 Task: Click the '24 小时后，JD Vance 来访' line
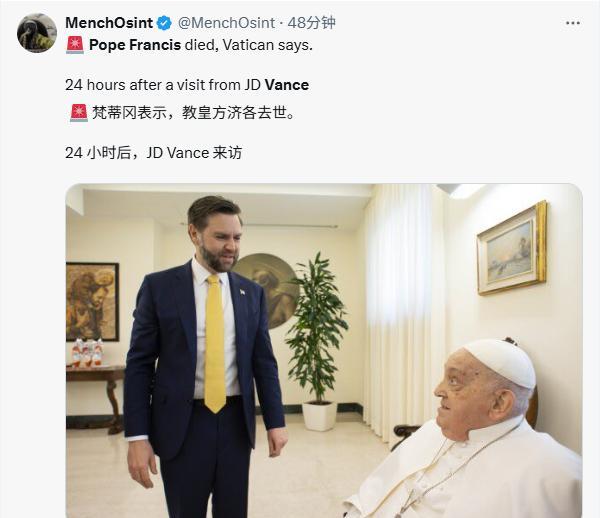point(153,153)
